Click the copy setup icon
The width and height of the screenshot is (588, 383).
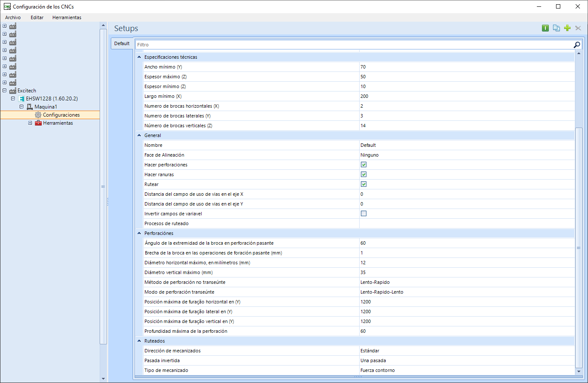click(x=556, y=28)
